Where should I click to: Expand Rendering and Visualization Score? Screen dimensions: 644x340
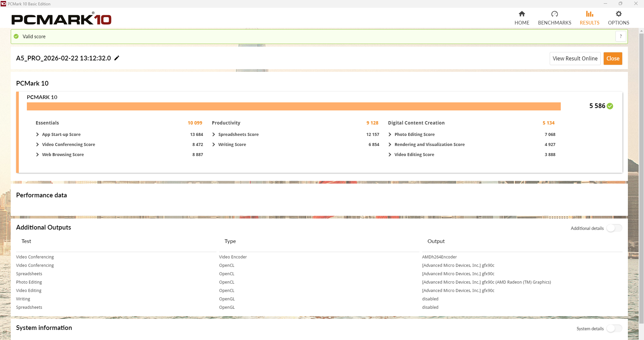[x=390, y=145]
